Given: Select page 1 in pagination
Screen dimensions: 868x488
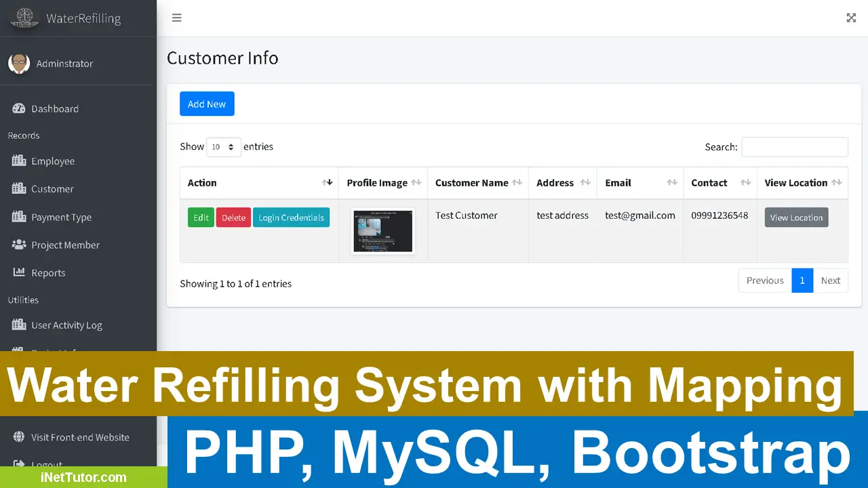Looking at the screenshot, I should click(x=802, y=281).
